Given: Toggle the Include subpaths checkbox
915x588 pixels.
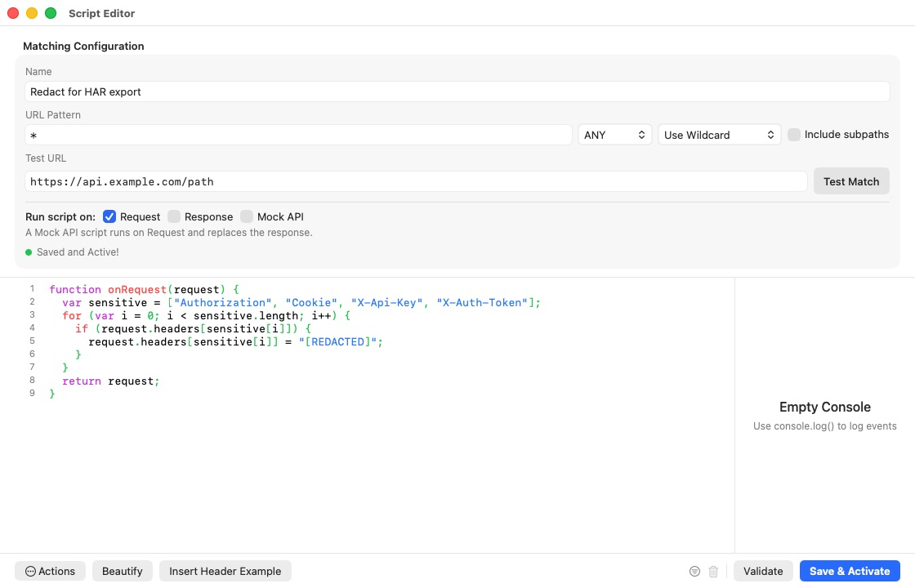Looking at the screenshot, I should click(793, 135).
